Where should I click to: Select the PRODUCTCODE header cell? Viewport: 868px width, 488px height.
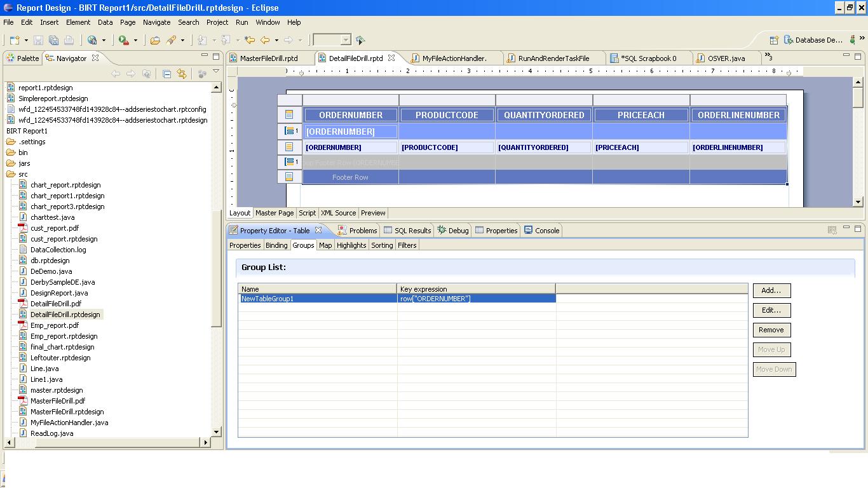click(x=447, y=115)
